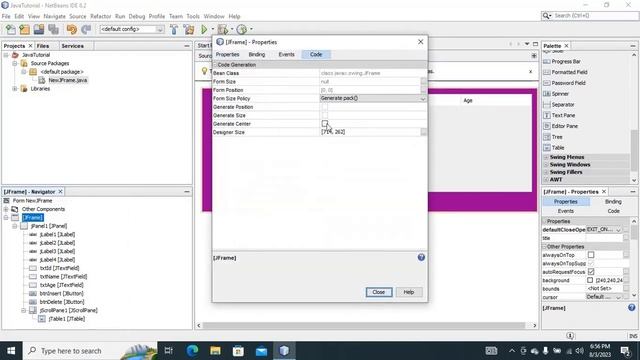Click help icon in side Properties panel
The image size is (640, 360).
click(x=631, y=308)
